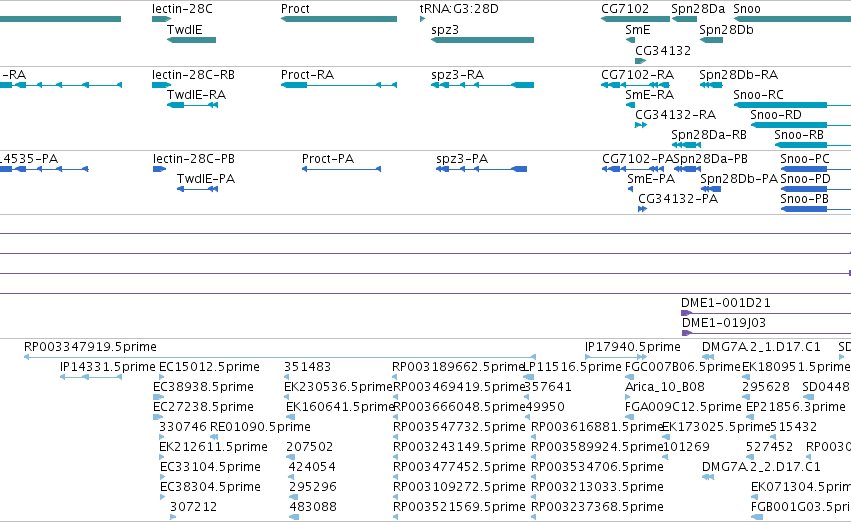Screen dimensions: 851x522
Task: Click the label text 'Arica_10_B08'
Action: point(665,387)
